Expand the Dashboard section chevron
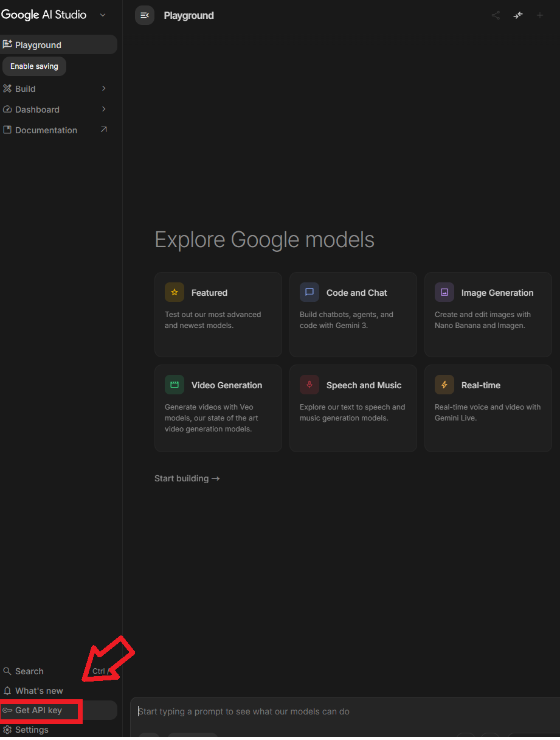This screenshot has width=560, height=740. point(103,109)
